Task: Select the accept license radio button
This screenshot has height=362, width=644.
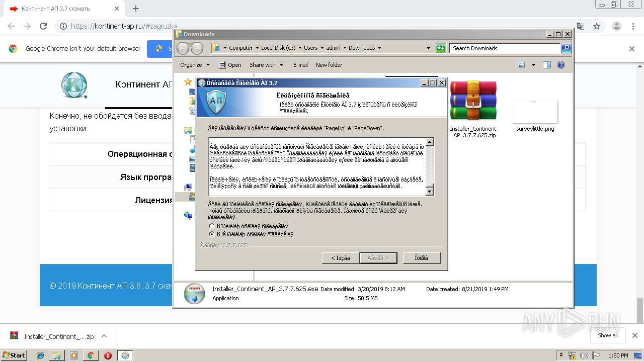Action: 212,226
